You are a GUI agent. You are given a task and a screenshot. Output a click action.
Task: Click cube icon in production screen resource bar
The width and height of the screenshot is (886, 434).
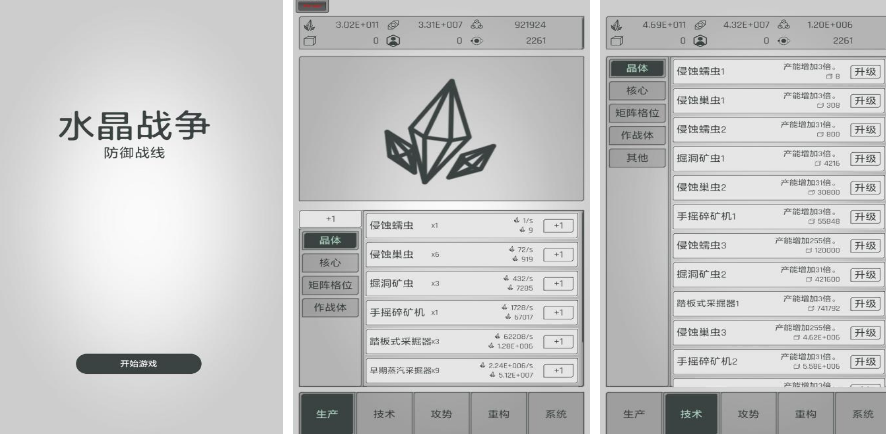(310, 41)
